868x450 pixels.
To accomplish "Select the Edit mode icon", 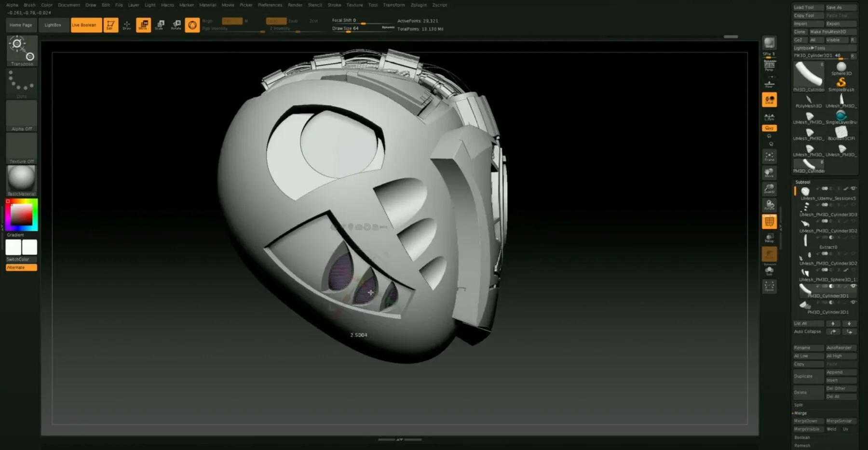I will coord(110,25).
